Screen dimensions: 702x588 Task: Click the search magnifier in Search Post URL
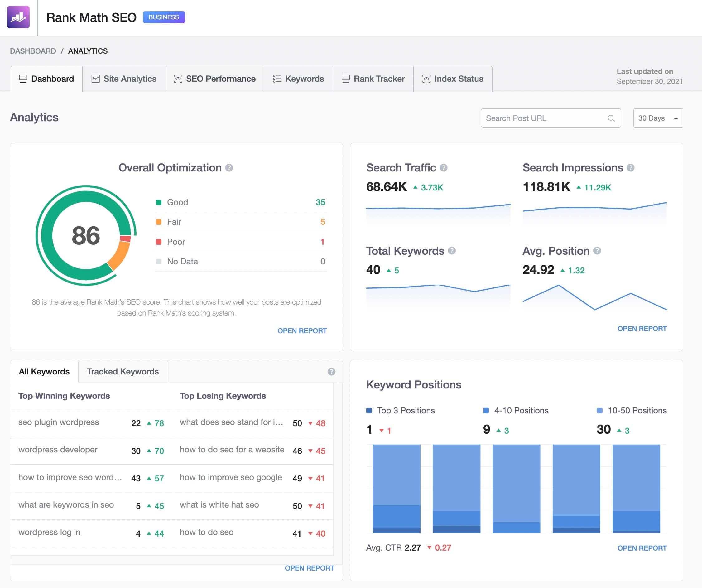[x=611, y=118]
